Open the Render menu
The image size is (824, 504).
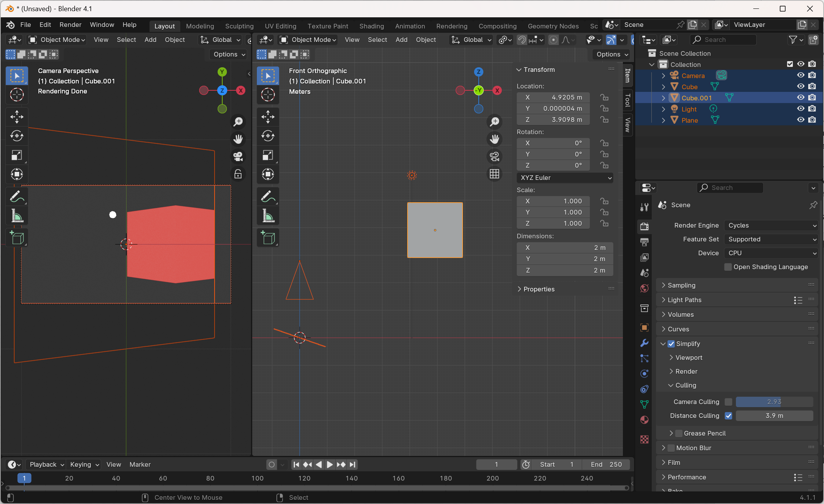[x=70, y=25]
